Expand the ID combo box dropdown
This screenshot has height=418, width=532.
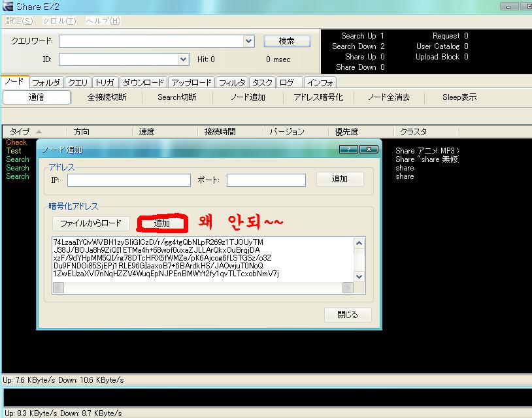tap(183, 59)
